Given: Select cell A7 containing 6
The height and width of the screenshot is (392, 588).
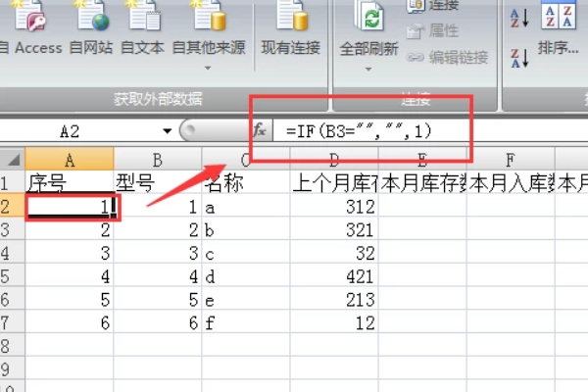Looking at the screenshot, I should pyautogui.click(x=70, y=322).
